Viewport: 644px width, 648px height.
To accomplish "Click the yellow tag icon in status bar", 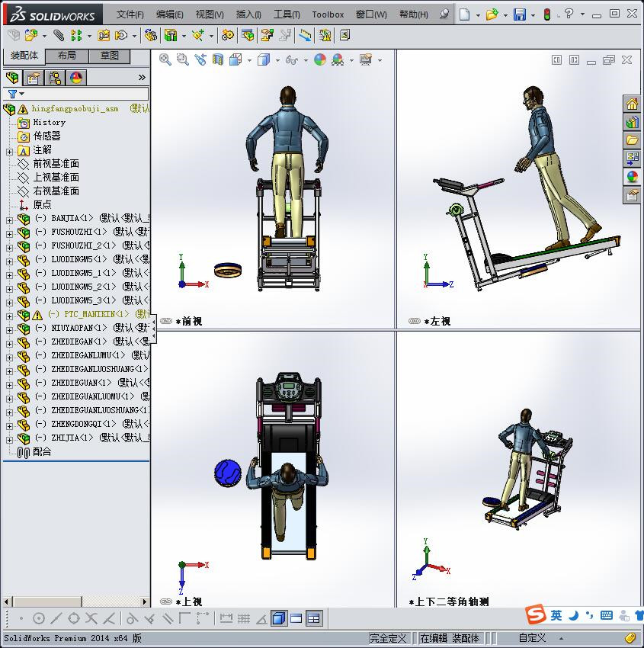I will pyautogui.click(x=630, y=637).
